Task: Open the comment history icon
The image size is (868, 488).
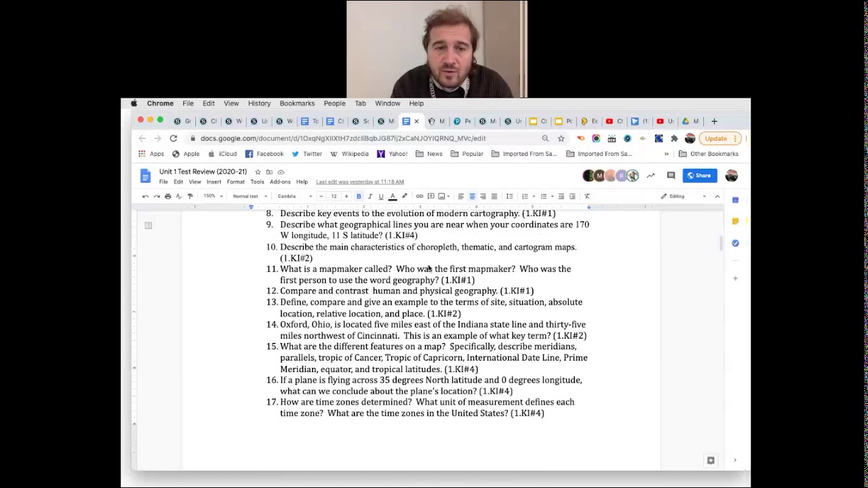Action: (x=671, y=176)
